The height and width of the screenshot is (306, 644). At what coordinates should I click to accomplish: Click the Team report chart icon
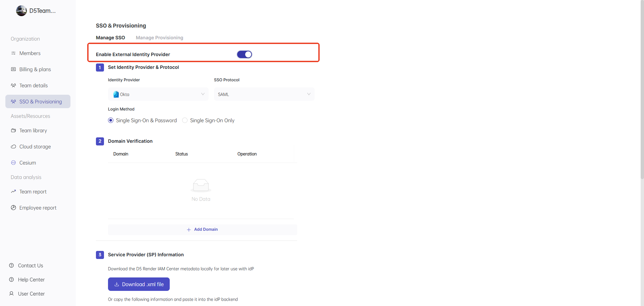click(x=13, y=192)
